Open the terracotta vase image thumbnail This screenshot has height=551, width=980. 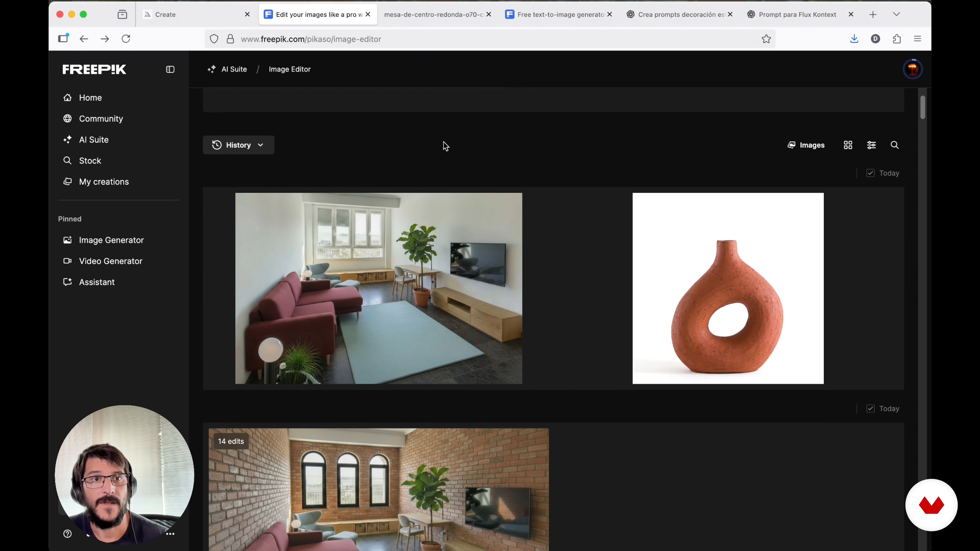pos(728,288)
